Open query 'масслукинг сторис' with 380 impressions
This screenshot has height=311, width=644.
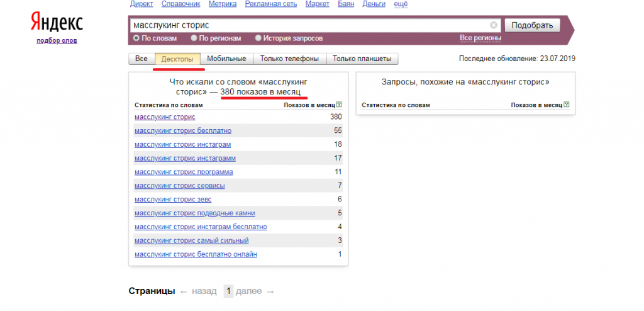[x=165, y=117]
